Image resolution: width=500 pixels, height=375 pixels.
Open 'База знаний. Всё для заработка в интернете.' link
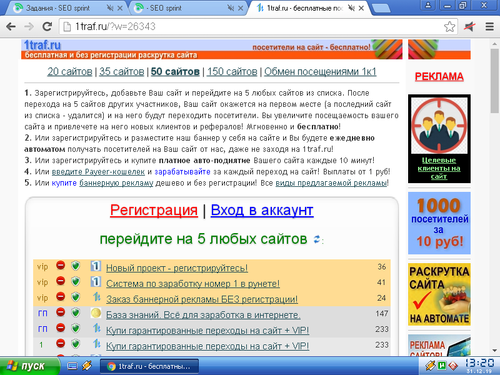pos(203,315)
